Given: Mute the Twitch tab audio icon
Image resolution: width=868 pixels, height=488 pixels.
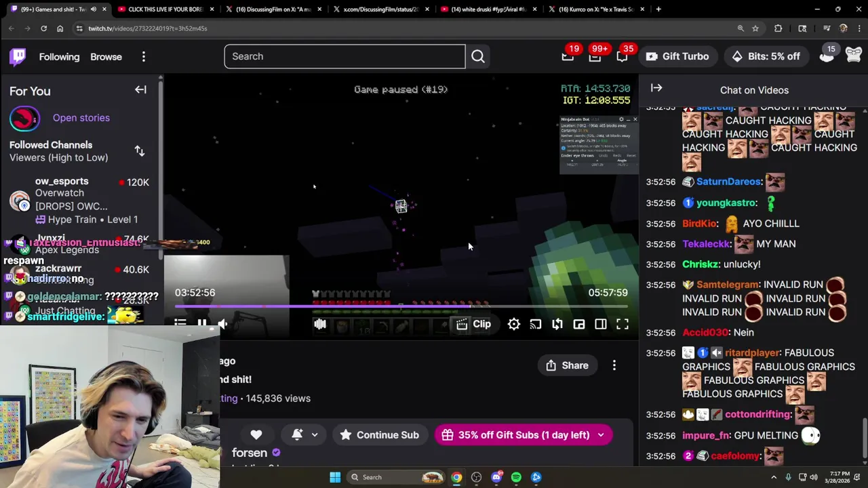Looking at the screenshot, I should (x=94, y=9).
